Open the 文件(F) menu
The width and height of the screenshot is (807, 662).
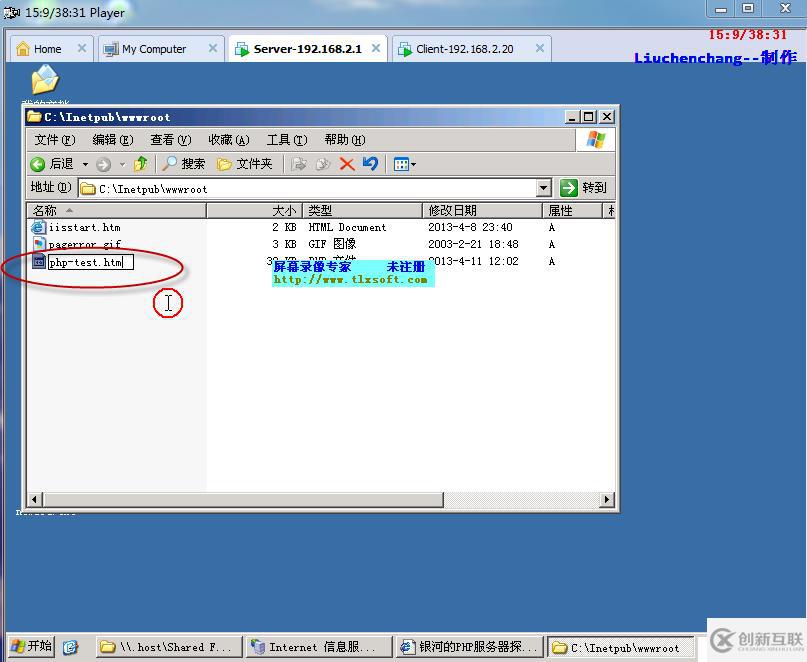55,140
